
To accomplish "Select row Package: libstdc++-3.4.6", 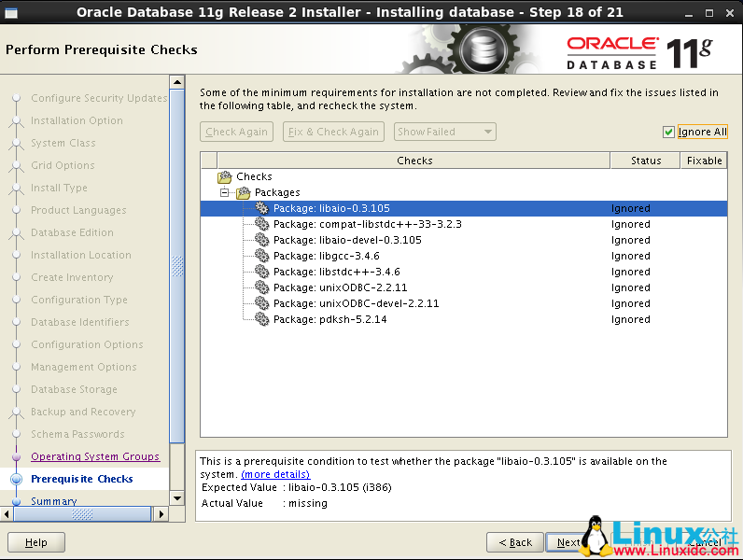I will pos(463,272).
